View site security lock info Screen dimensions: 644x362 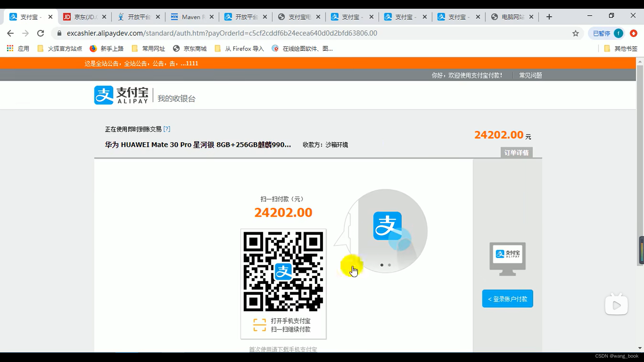pos(59,33)
